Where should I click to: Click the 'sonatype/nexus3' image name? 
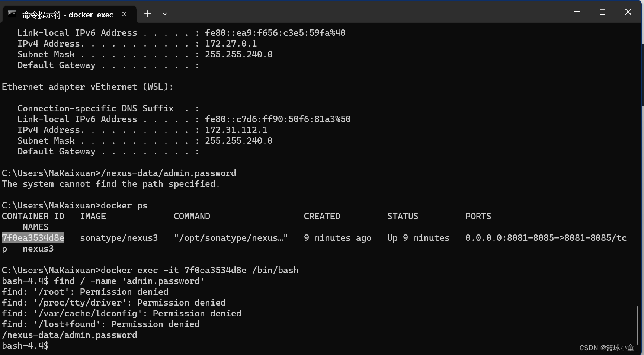pyautogui.click(x=119, y=238)
